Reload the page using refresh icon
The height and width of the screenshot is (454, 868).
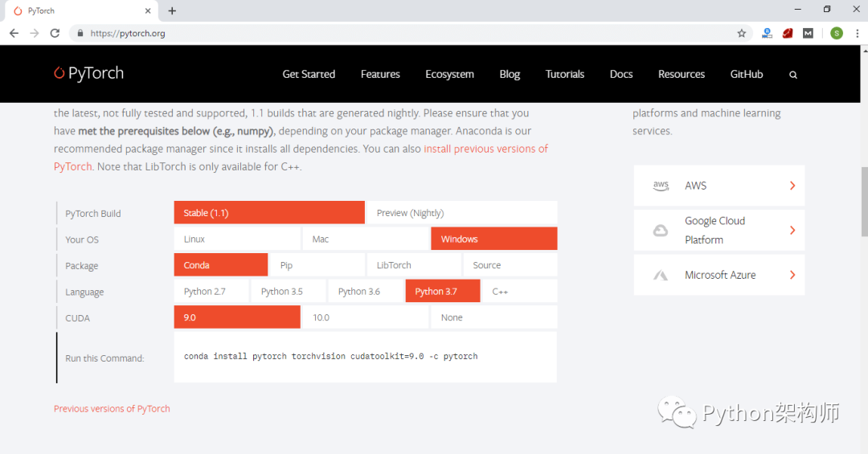tap(55, 33)
